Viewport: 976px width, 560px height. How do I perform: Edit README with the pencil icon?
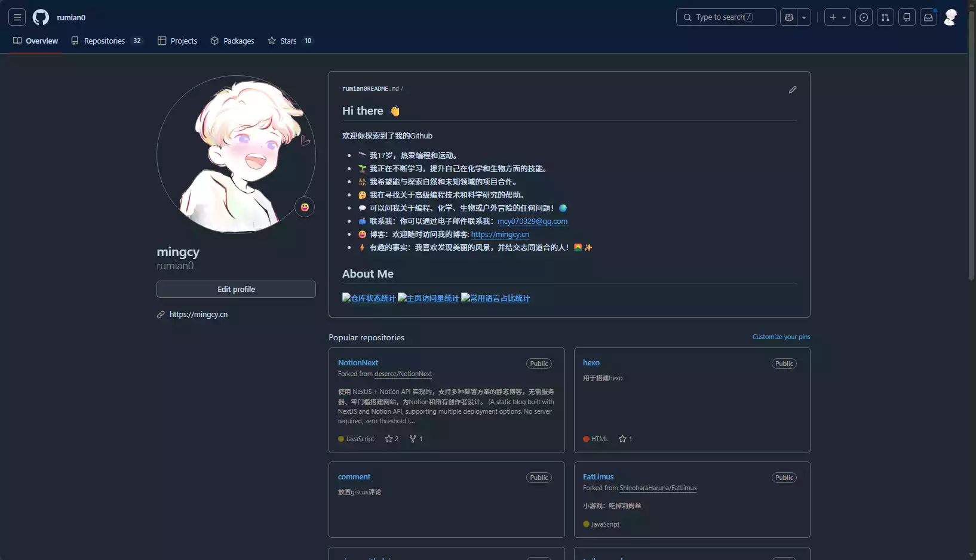[x=793, y=90]
